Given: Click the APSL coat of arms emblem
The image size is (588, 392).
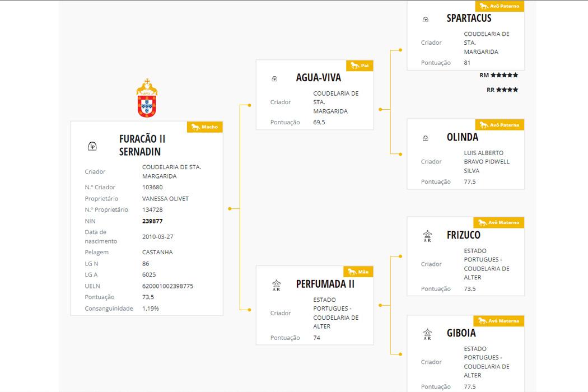Looking at the screenshot, I should [x=147, y=98].
